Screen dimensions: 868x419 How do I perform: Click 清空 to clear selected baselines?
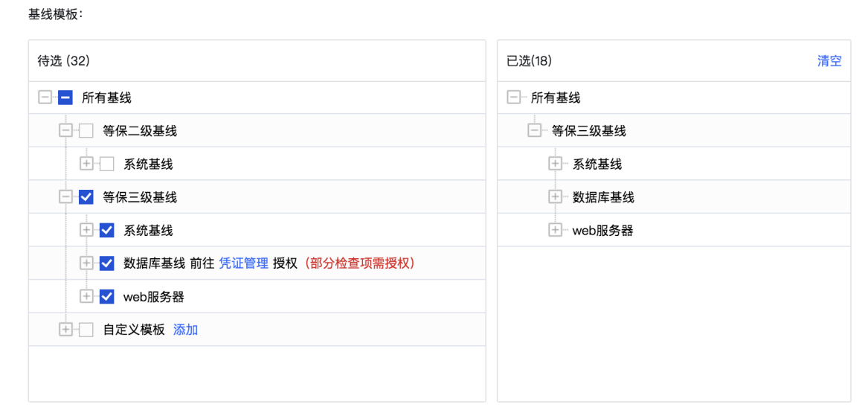(x=829, y=61)
